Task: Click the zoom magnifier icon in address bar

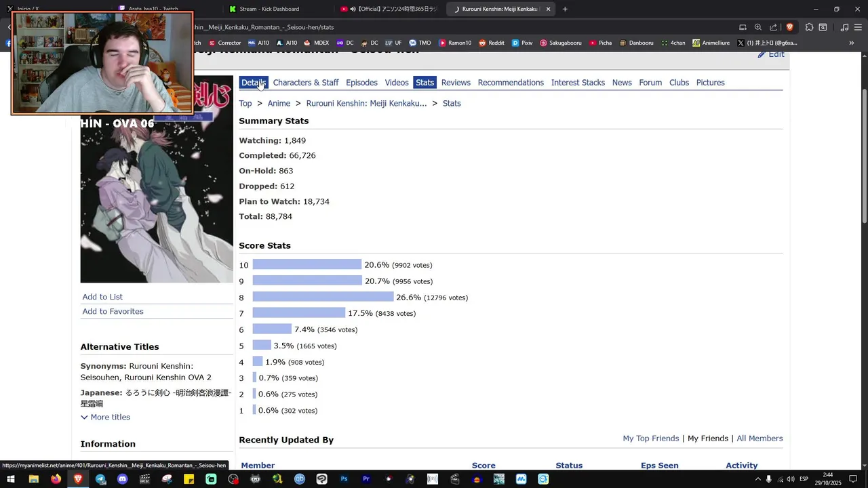Action: point(758,27)
